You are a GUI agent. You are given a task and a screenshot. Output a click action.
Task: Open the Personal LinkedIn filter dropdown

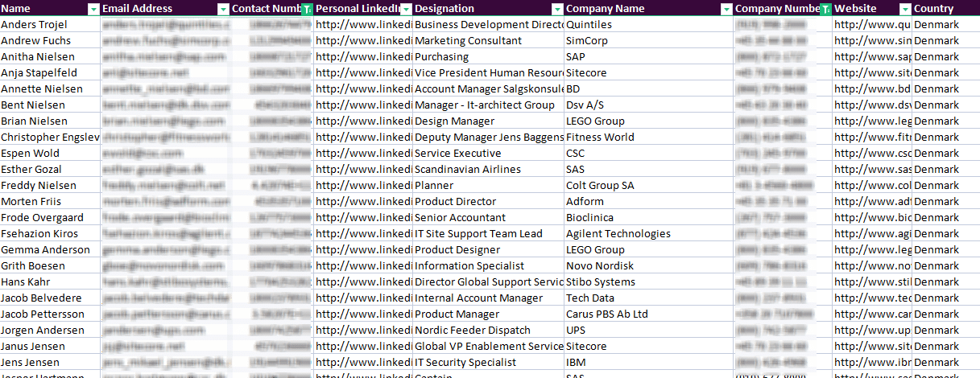(x=406, y=9)
